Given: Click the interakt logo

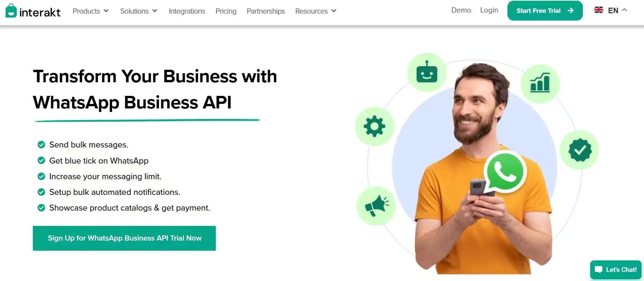Looking at the screenshot, I should tap(33, 11).
